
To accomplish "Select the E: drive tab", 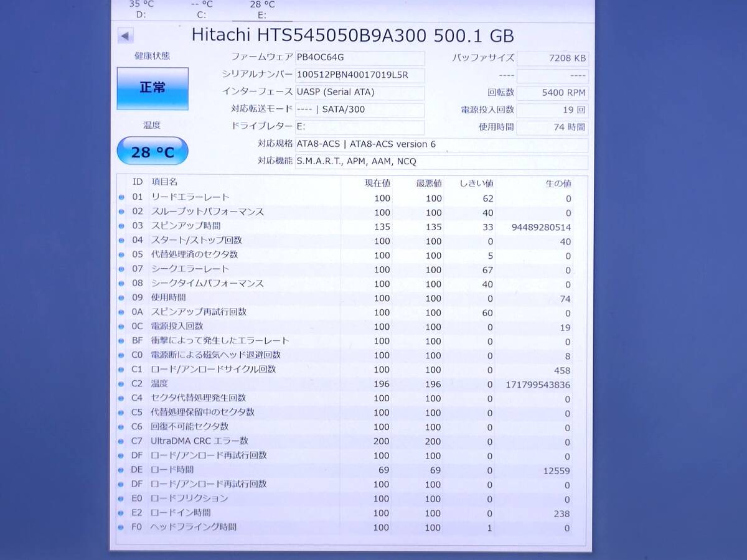I will 262,9.
